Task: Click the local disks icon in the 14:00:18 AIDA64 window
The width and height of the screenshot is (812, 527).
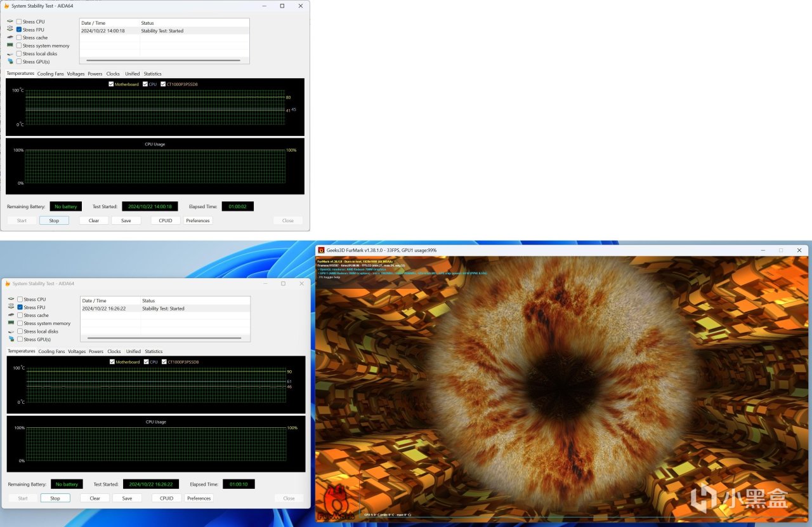Action: 10,54
